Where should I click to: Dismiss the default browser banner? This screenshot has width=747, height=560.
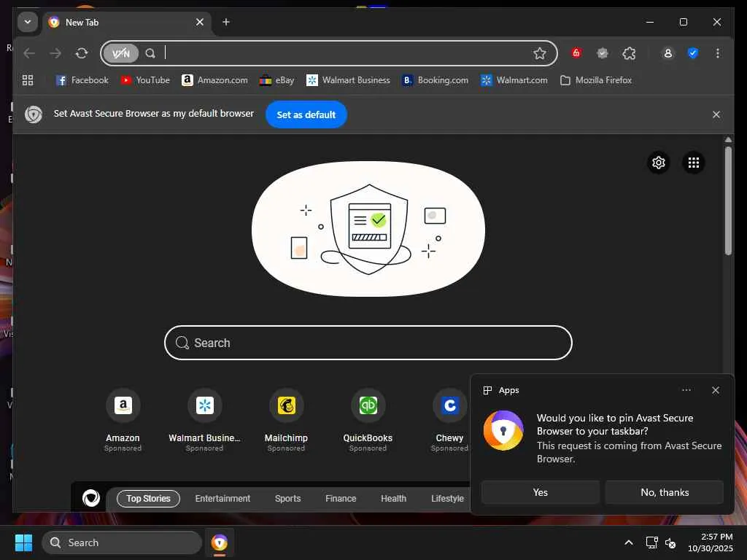tap(716, 114)
